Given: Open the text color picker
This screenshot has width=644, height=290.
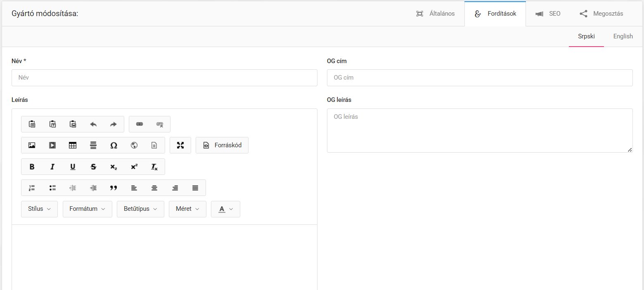Looking at the screenshot, I should tap(225, 209).
